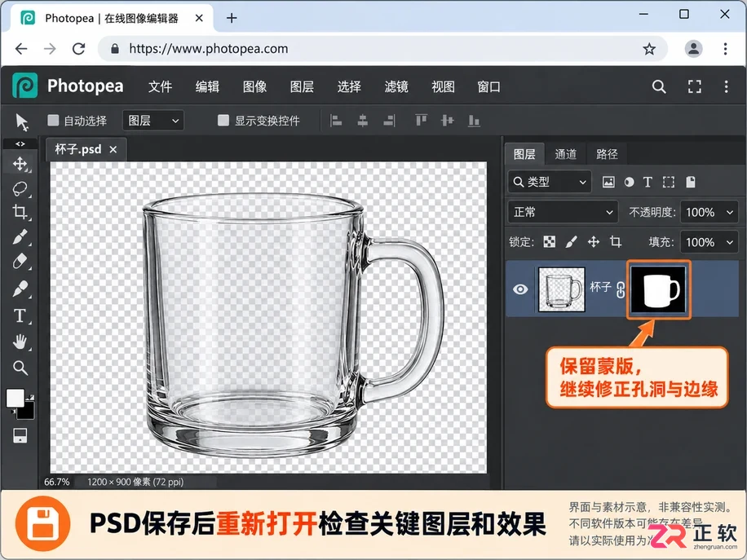
Task: Select the 杯子 layer mask thumbnail
Action: pyautogui.click(x=658, y=289)
